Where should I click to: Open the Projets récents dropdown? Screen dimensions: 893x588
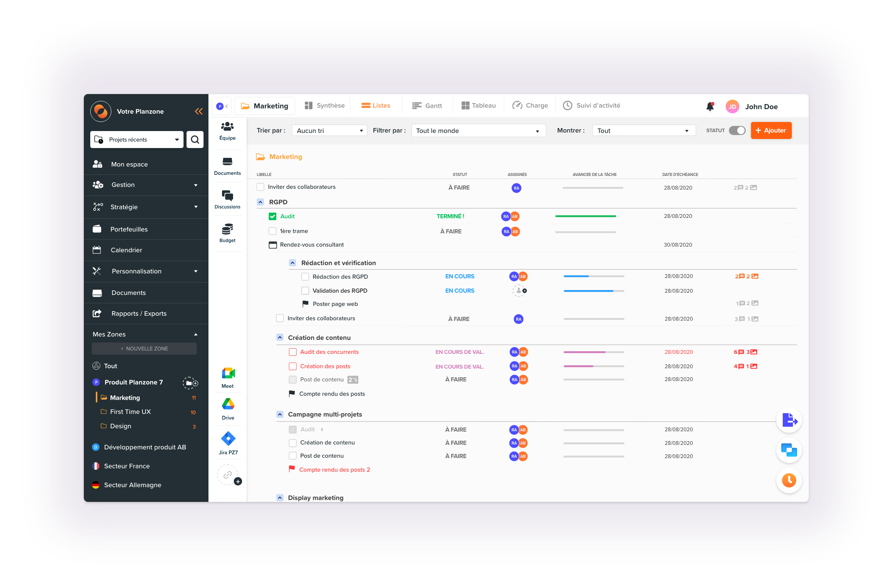(137, 140)
